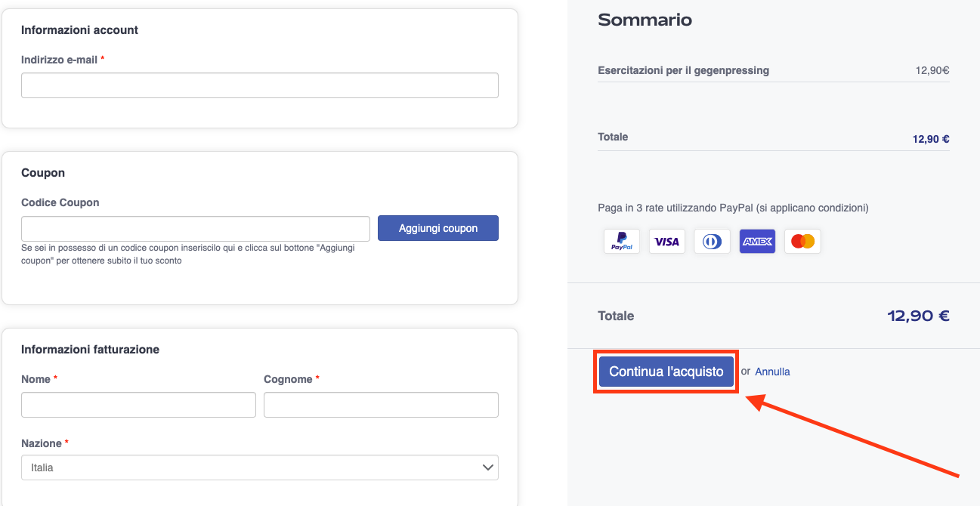Click the Sommario heading
The image size is (980, 506).
[645, 20]
